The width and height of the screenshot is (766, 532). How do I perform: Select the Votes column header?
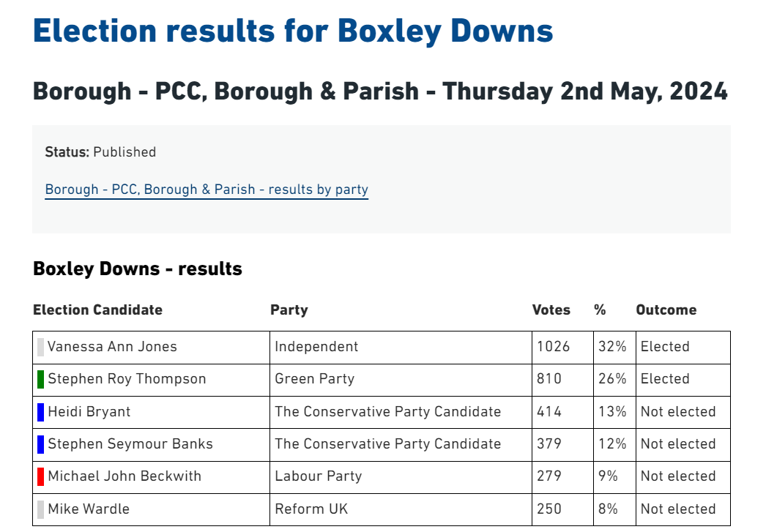(x=551, y=310)
